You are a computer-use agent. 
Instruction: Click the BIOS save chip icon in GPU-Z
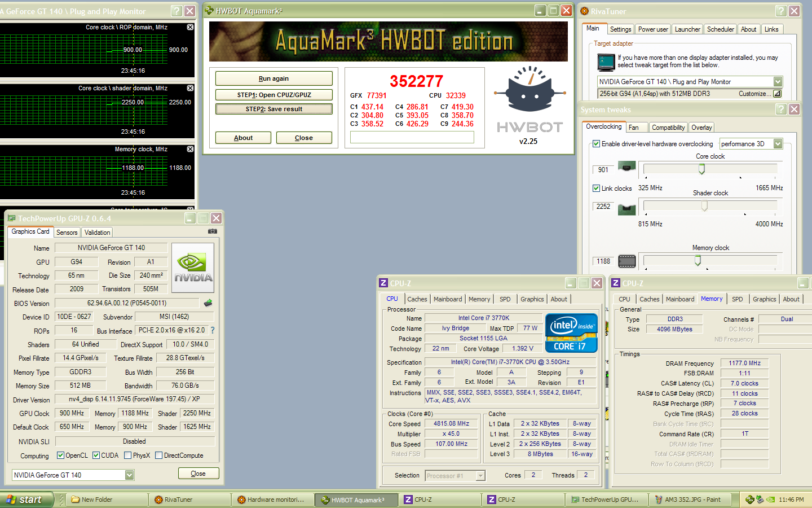coord(208,303)
